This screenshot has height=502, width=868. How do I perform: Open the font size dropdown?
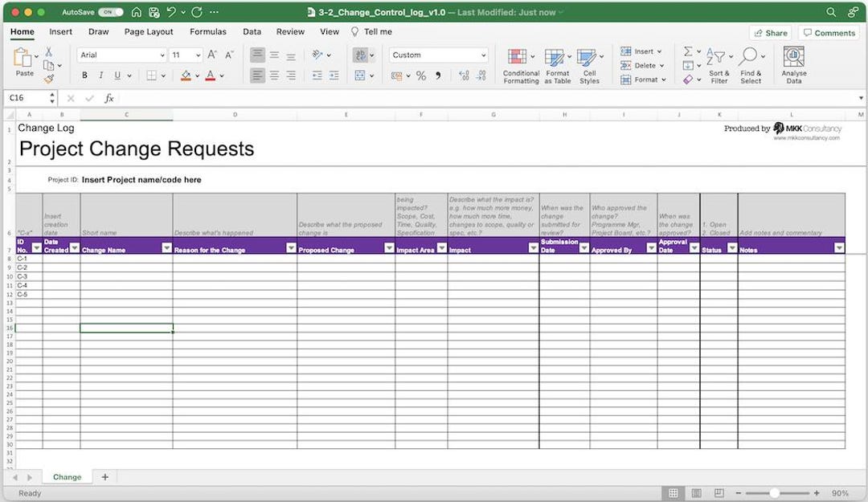(x=199, y=55)
